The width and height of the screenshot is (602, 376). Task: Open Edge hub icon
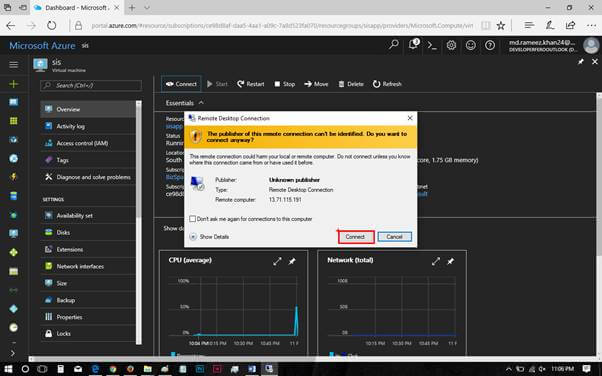tap(529, 25)
